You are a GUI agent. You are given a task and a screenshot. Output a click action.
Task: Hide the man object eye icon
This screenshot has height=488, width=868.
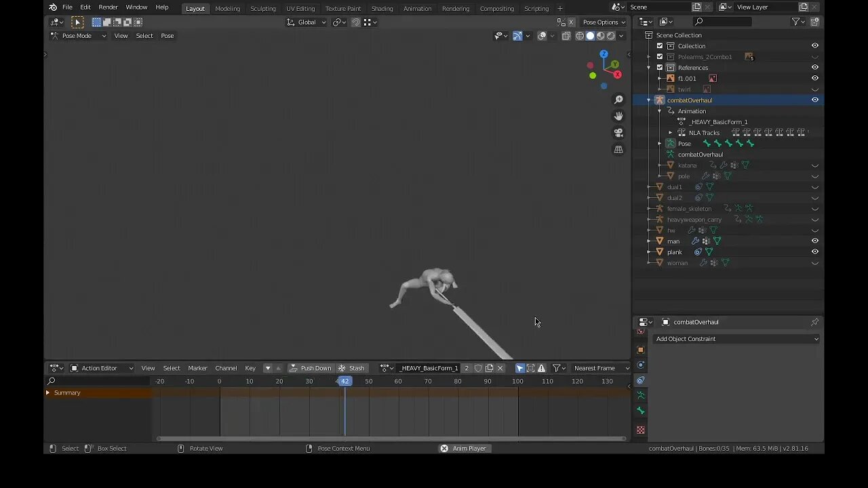[x=815, y=241]
